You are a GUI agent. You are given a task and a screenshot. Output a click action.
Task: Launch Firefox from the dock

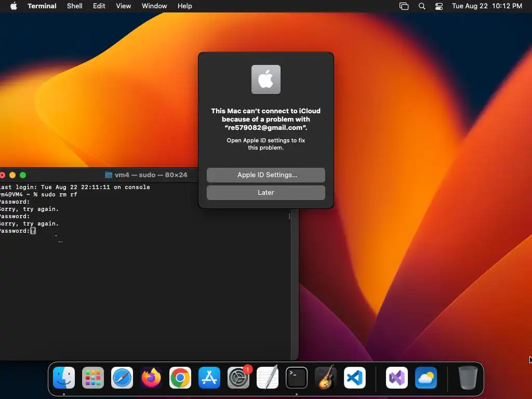pos(151,377)
